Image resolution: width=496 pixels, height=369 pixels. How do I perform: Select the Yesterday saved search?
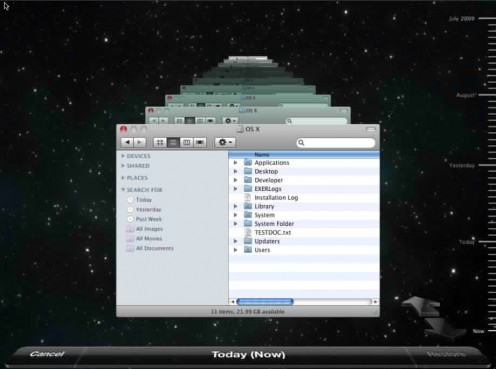click(x=148, y=209)
